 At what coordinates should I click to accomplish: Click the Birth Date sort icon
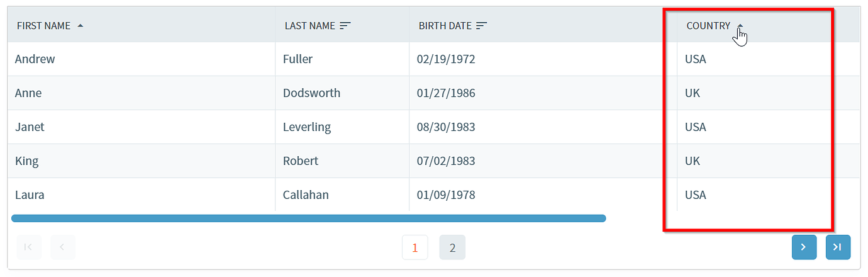pos(482,26)
